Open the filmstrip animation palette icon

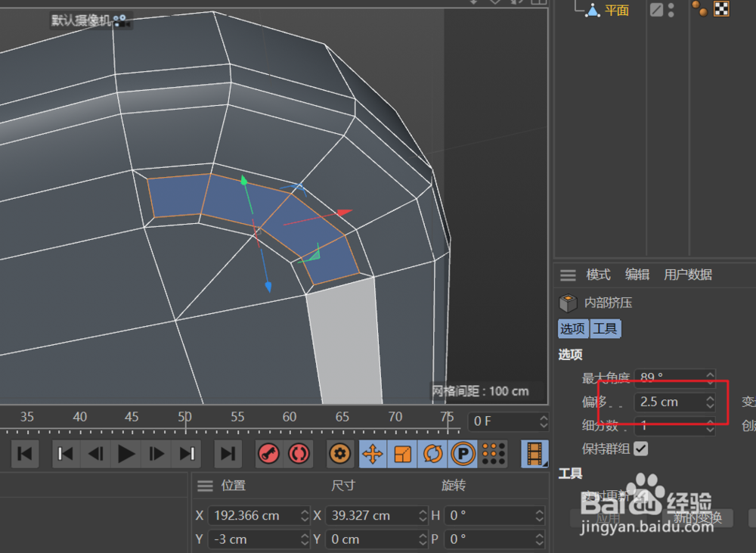pyautogui.click(x=534, y=454)
